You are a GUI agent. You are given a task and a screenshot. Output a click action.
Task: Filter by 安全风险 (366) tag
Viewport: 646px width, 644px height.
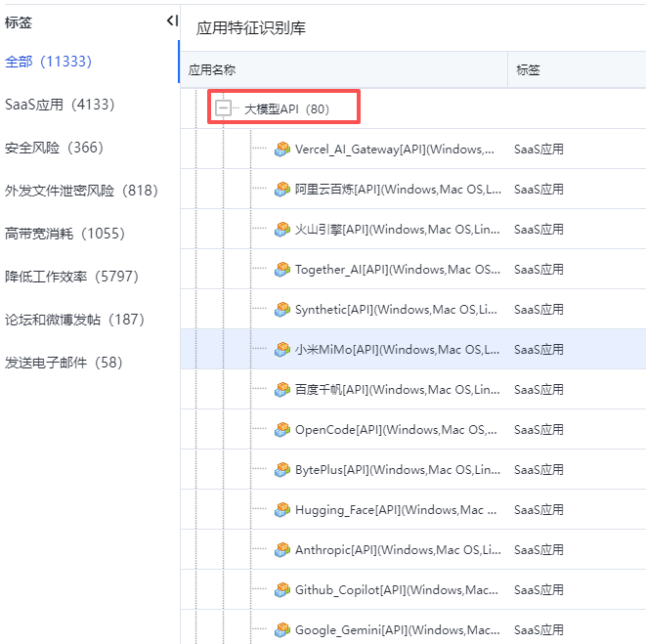click(x=54, y=148)
